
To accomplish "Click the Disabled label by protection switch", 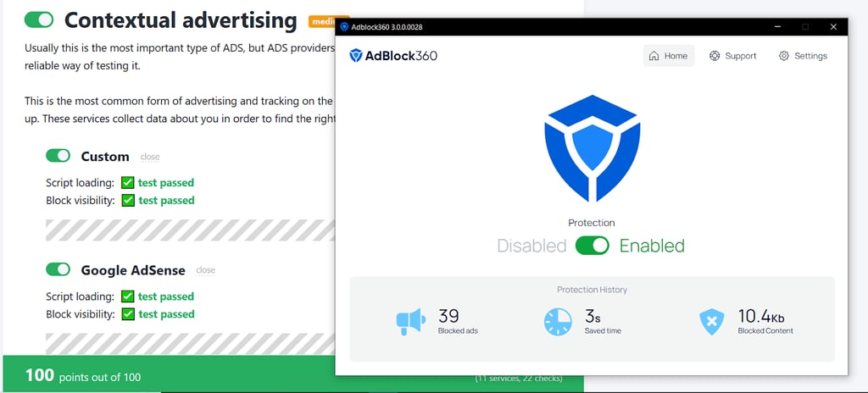I will point(531,246).
